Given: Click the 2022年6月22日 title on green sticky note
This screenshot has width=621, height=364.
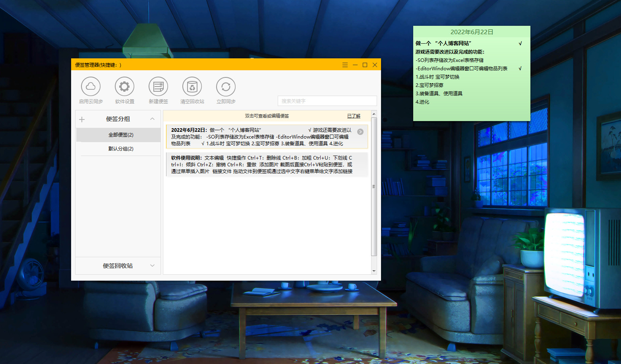Looking at the screenshot, I should pos(472,32).
